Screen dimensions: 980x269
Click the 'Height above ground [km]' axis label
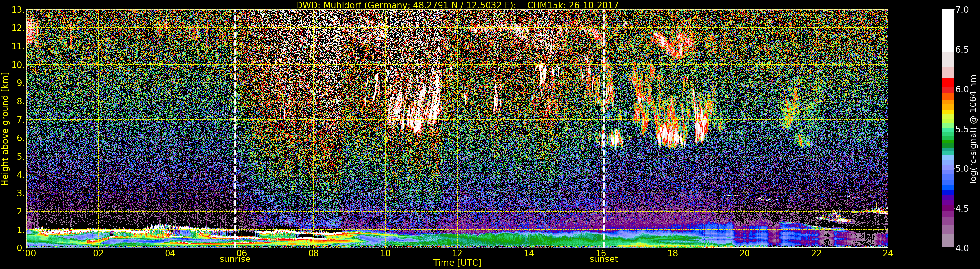[5, 129]
